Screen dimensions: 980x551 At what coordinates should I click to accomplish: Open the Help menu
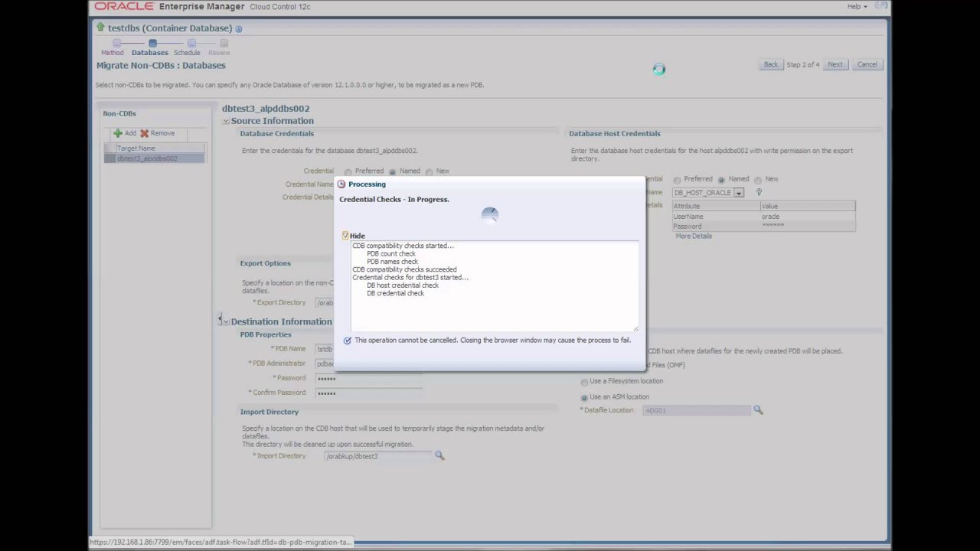click(857, 6)
